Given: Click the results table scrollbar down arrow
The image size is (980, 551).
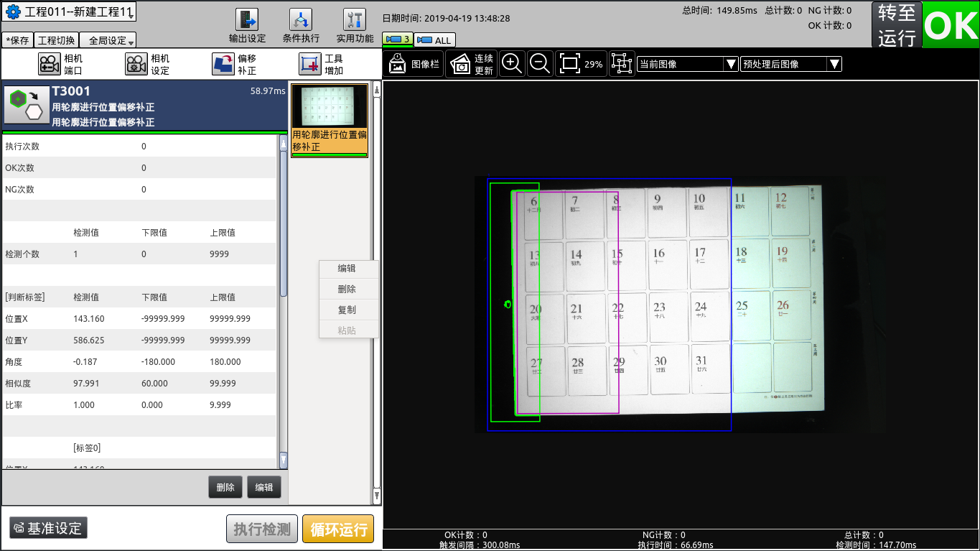Looking at the screenshot, I should [x=283, y=460].
